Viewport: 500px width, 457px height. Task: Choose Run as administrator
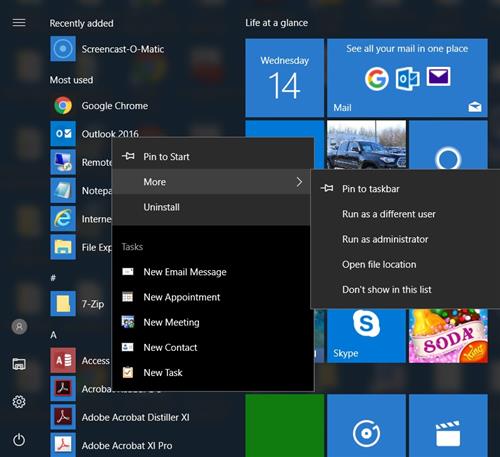pos(405,239)
